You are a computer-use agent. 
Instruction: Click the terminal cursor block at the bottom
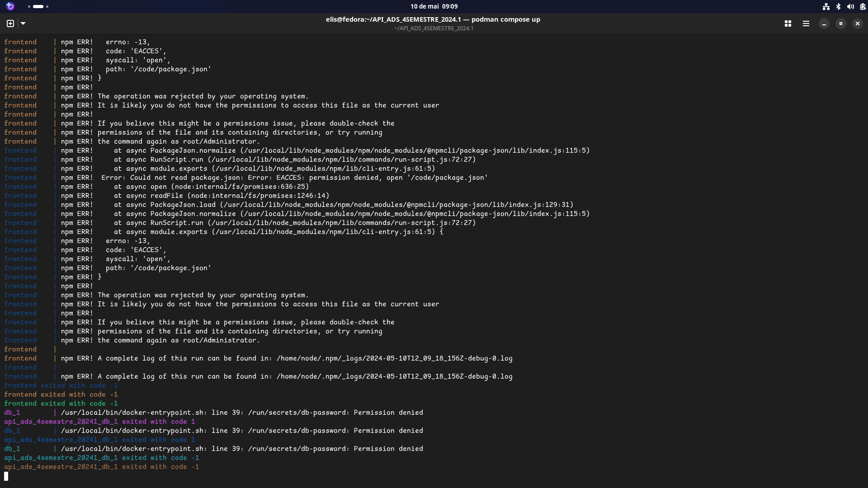pyautogui.click(x=6, y=476)
